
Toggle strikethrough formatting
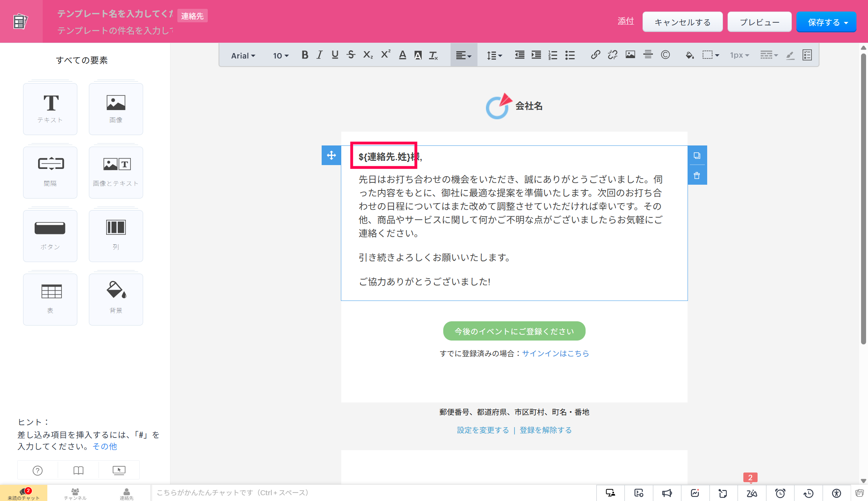coord(351,55)
